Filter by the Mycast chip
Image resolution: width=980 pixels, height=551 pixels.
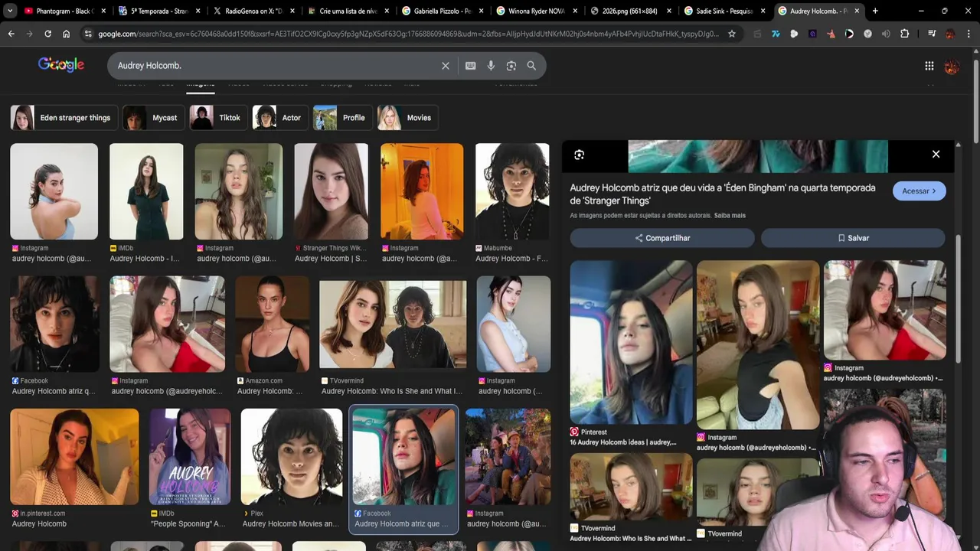pyautogui.click(x=154, y=118)
